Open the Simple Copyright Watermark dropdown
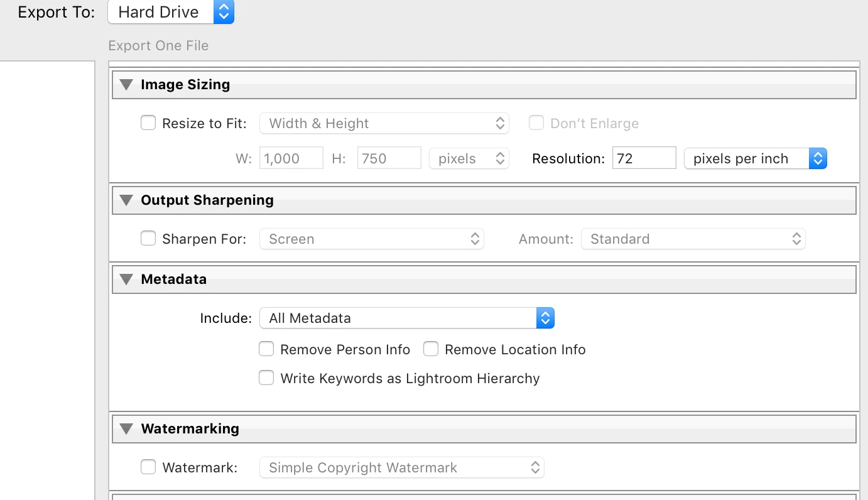Viewport: 868px width, 500px height. click(401, 467)
